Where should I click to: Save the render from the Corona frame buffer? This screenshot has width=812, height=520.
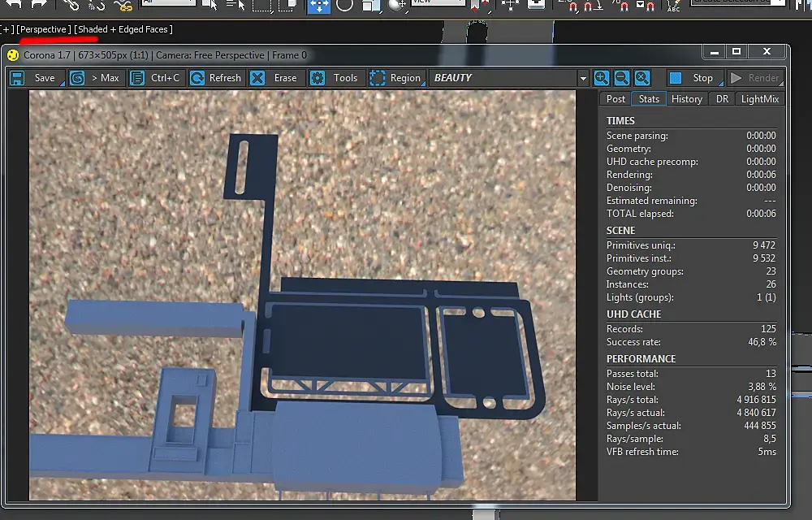35,78
